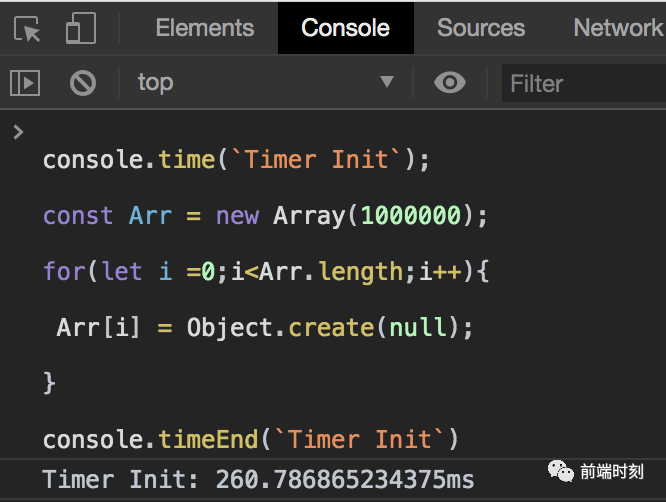Clear console with the ban icon
This screenshot has width=666, height=502.
[83, 83]
